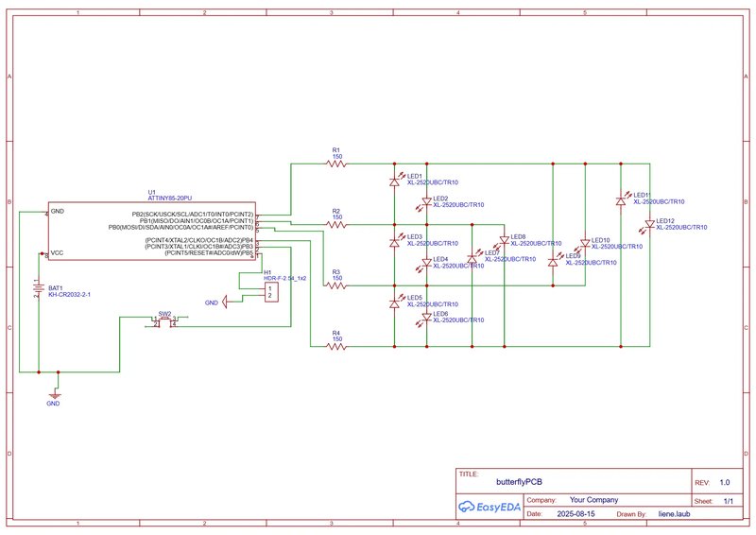
Task: Select the BAT1 designator text
Action: (56, 288)
